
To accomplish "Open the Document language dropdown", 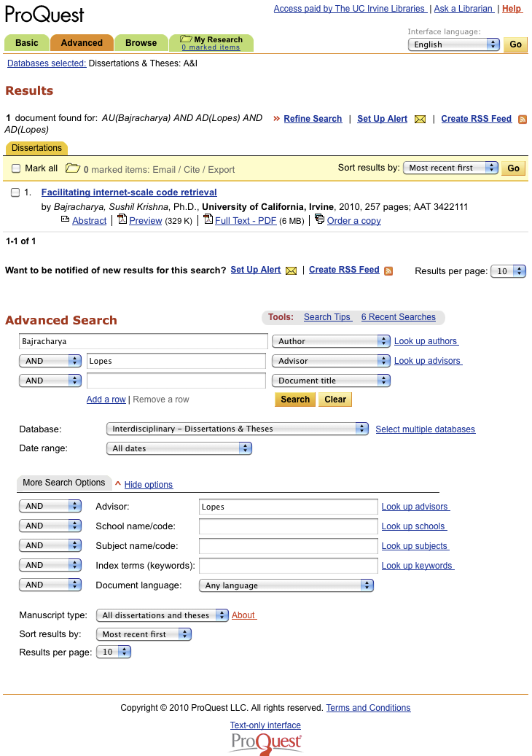I will click(x=286, y=585).
